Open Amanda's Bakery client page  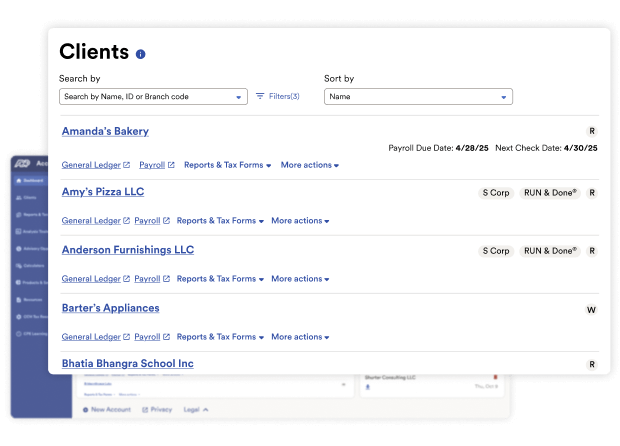[x=105, y=131]
